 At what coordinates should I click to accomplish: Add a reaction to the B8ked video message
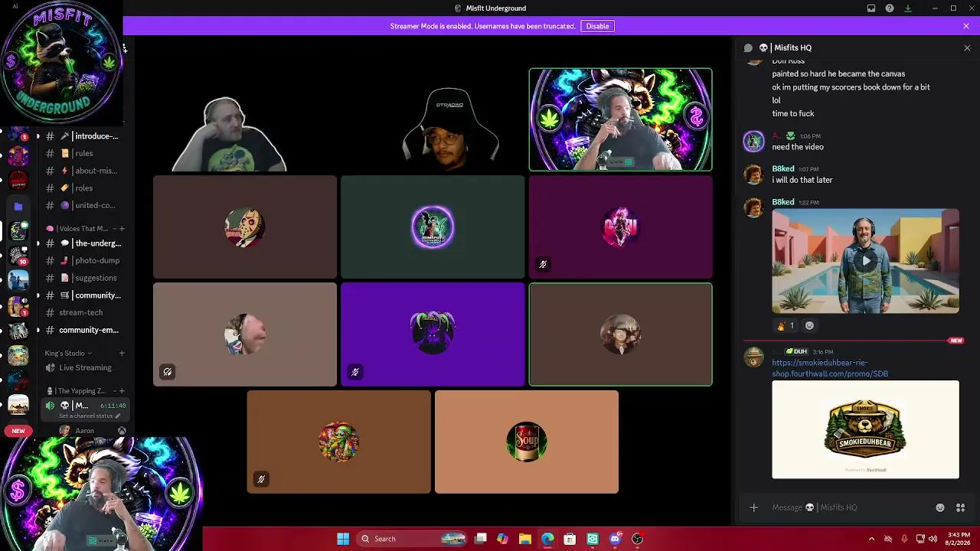pos(809,326)
